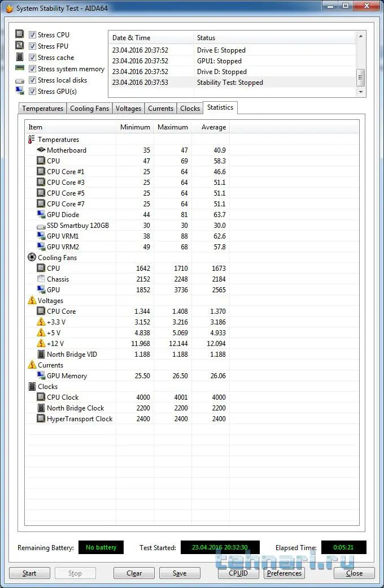The image size is (384, 588).
Task: Click the GPU Memory current icon
Action: [x=41, y=375]
